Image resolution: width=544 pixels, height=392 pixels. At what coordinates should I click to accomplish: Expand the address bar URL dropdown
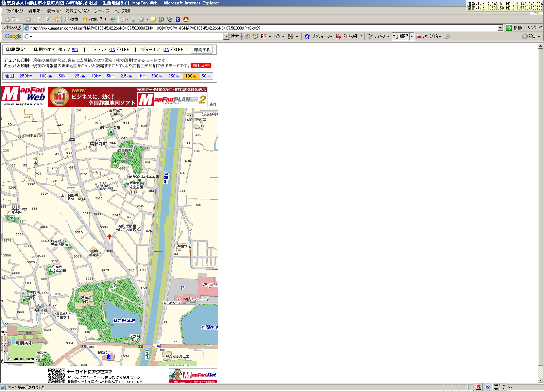pyautogui.click(x=500, y=28)
